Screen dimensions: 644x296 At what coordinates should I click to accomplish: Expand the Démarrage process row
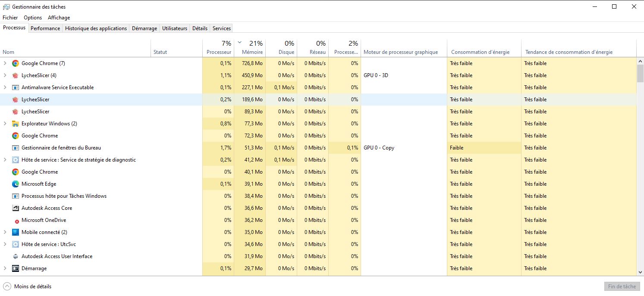pyautogui.click(x=5, y=268)
